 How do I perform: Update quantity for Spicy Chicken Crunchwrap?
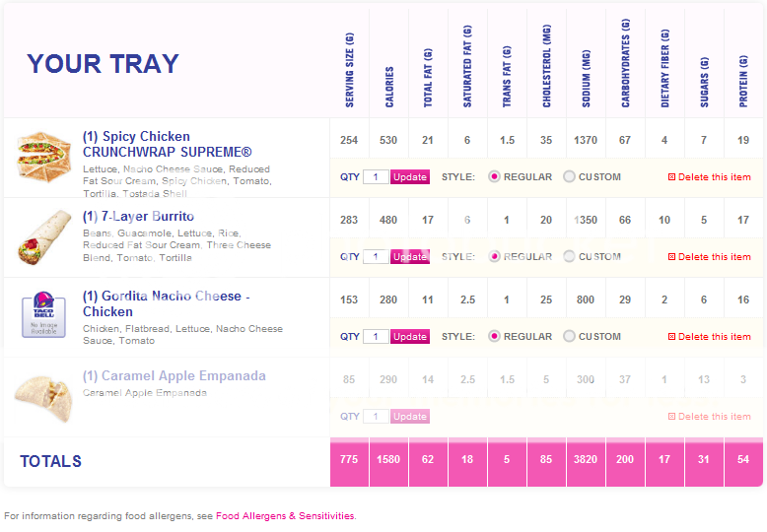click(410, 177)
